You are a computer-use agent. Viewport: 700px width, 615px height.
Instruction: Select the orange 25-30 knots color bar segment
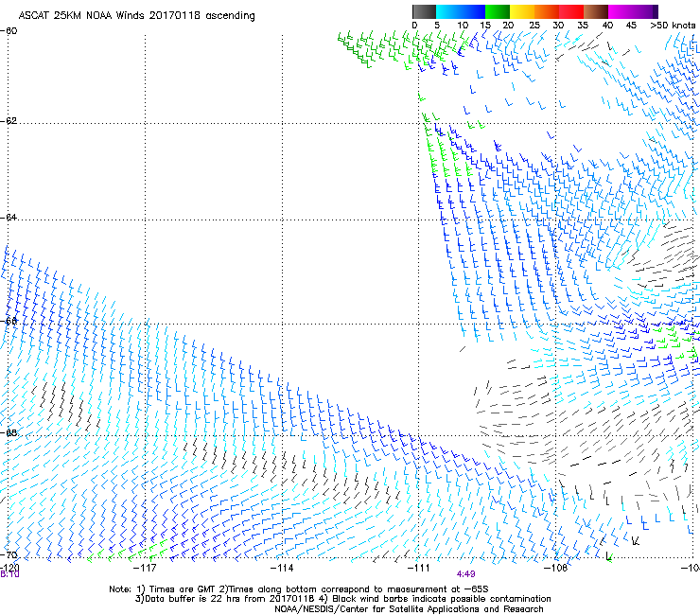coord(547,11)
